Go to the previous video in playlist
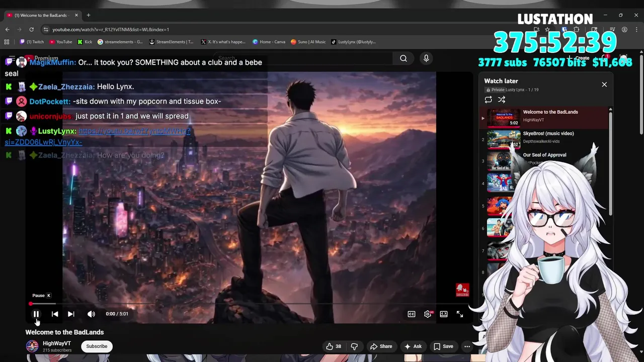The width and height of the screenshot is (644, 362). pos(55,314)
